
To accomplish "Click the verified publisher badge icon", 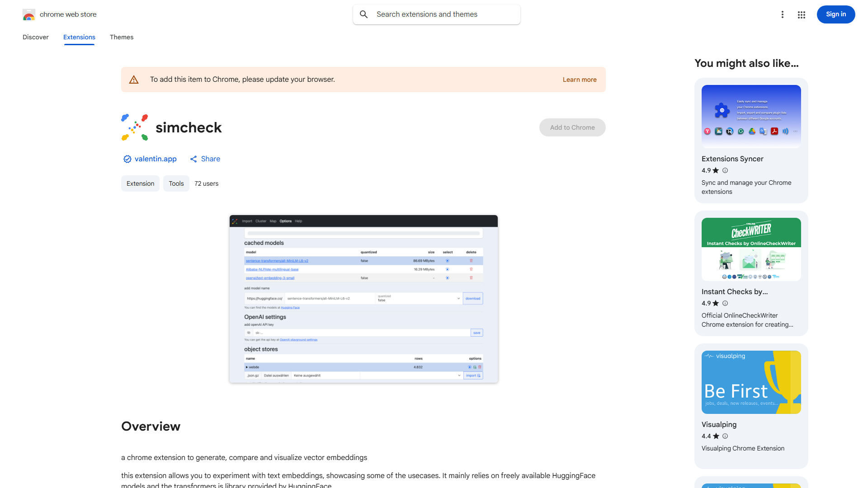I will (127, 159).
